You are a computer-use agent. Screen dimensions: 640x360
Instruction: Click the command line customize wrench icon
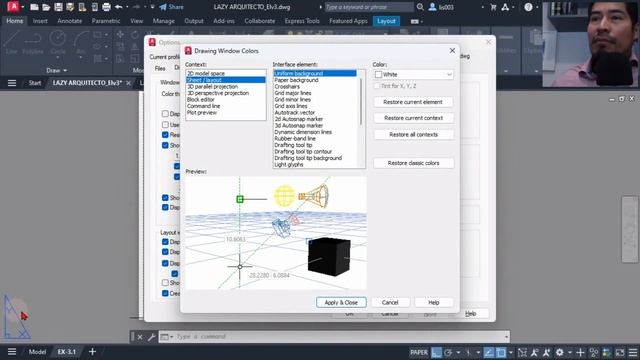coord(151,337)
